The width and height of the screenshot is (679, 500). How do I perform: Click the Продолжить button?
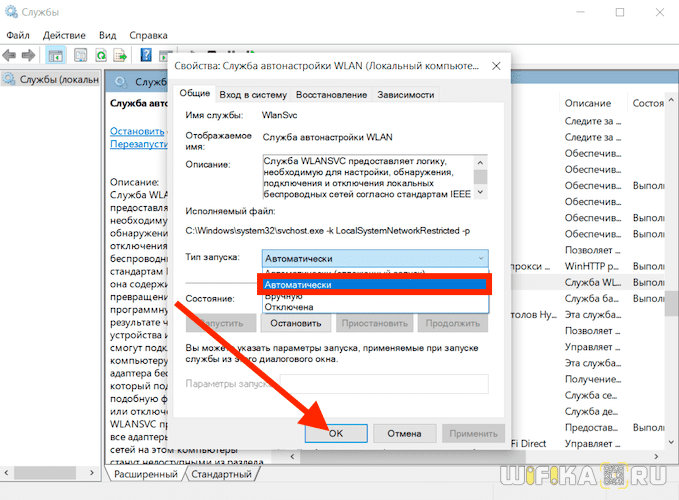click(x=453, y=323)
